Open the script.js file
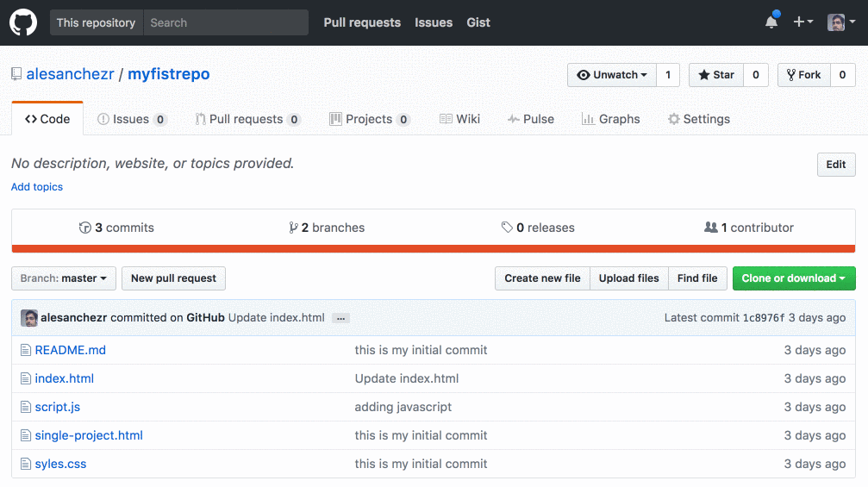Viewport: 868px width, 487px height. pyautogui.click(x=58, y=408)
